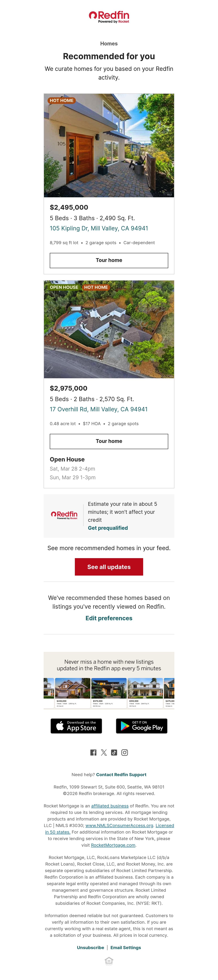
Task: Open the Facebook social icon
Action: point(93,752)
